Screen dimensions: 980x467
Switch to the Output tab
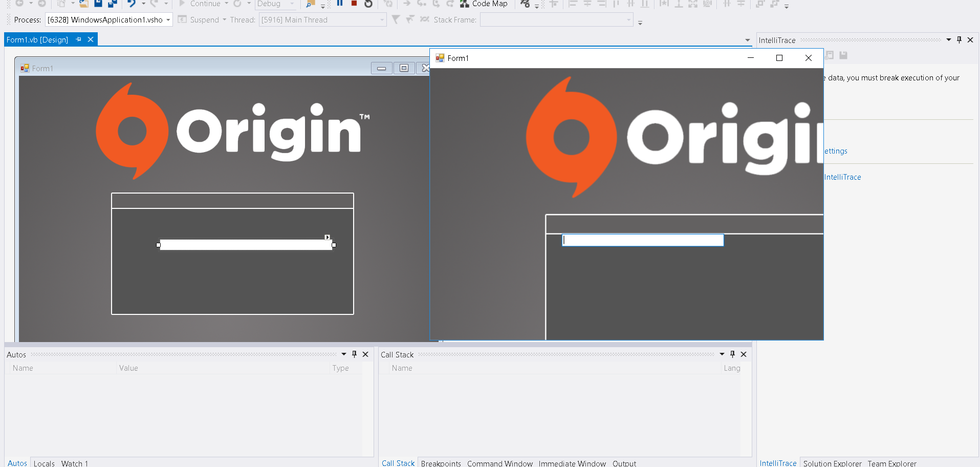click(x=624, y=463)
